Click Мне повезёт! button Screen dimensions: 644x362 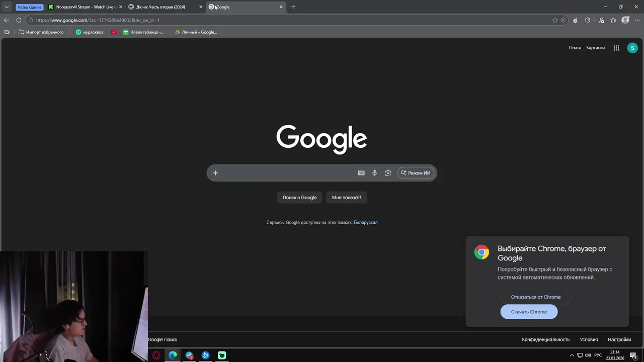347,198
